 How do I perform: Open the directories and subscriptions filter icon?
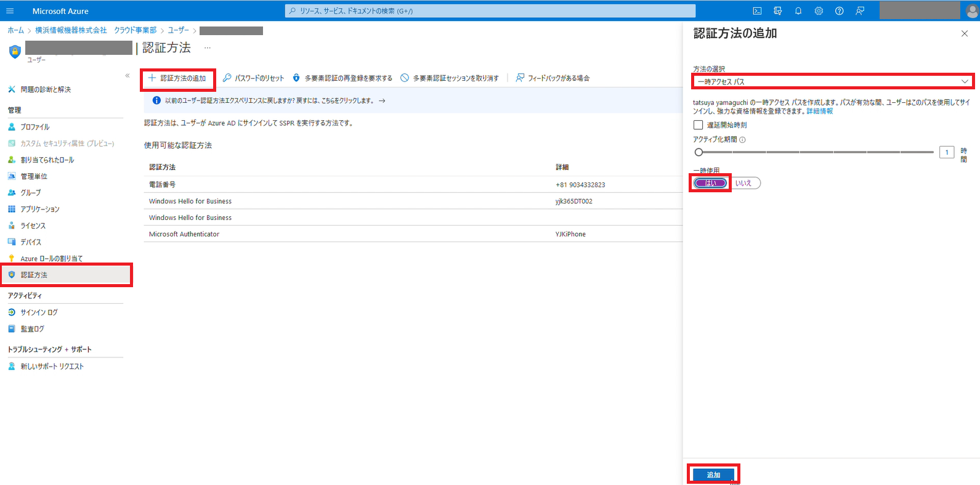click(x=777, y=11)
